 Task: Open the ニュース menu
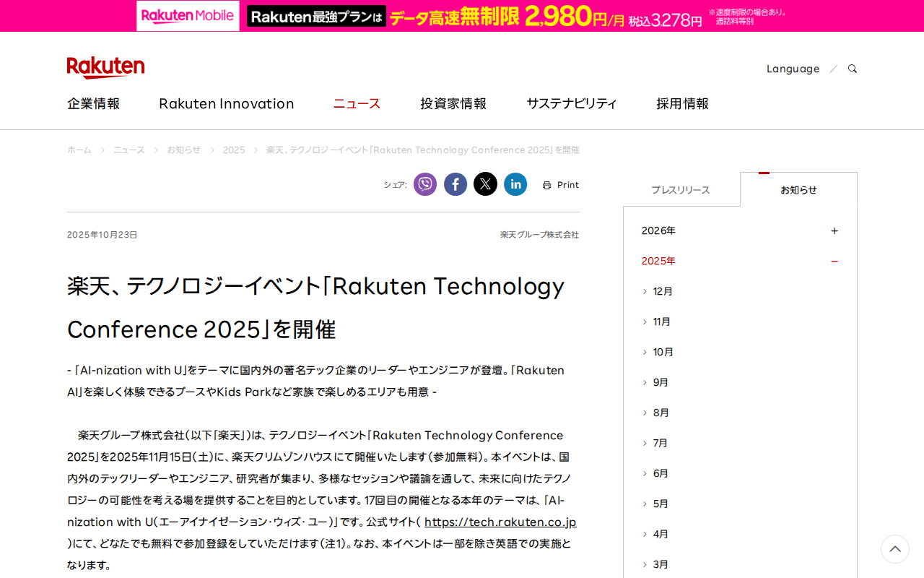point(357,103)
